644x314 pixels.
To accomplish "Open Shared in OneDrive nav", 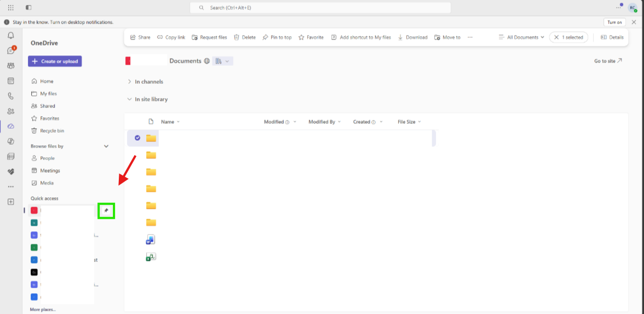I will coord(43,106).
